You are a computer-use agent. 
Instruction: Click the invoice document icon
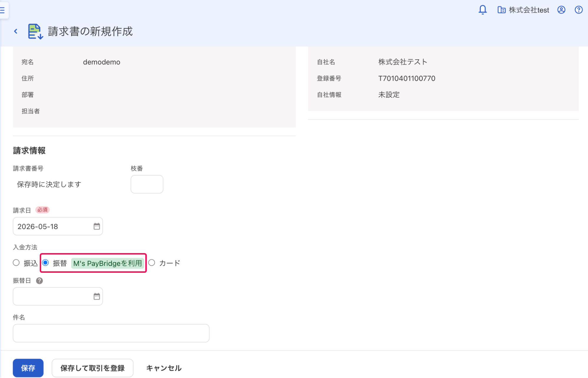pyautogui.click(x=35, y=31)
